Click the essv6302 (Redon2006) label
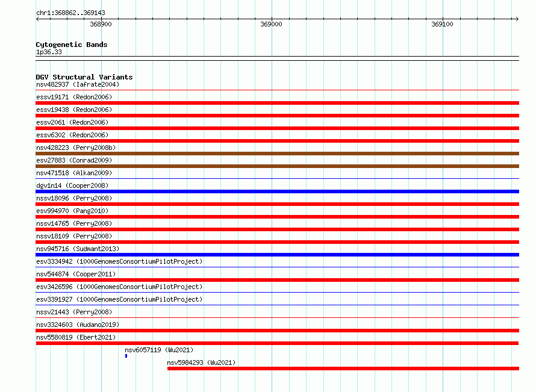Viewport: 536px width, 392px height. (72, 135)
